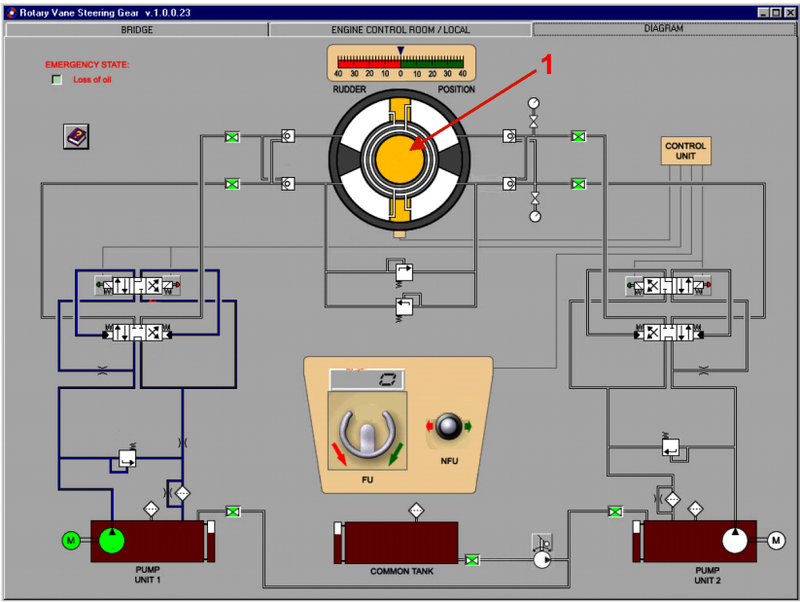The image size is (800, 602).
Task: Click the FU steering wheel control
Action: coord(367,431)
